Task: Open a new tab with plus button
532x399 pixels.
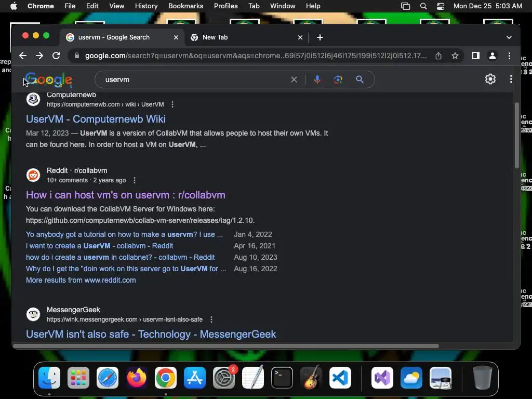Action: pos(320,37)
